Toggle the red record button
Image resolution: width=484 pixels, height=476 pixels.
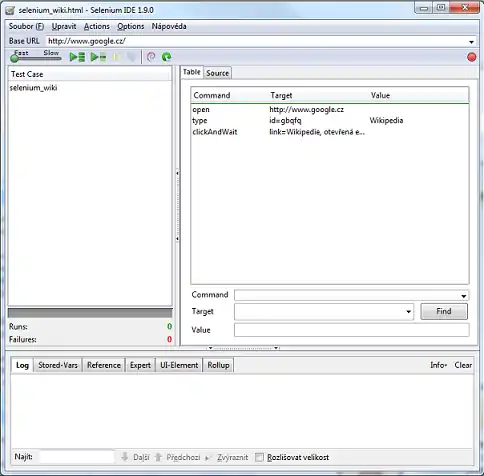(471, 57)
